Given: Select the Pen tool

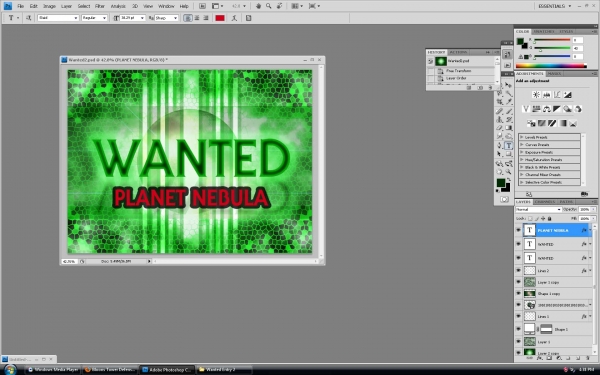Looking at the screenshot, I should coord(499,146).
